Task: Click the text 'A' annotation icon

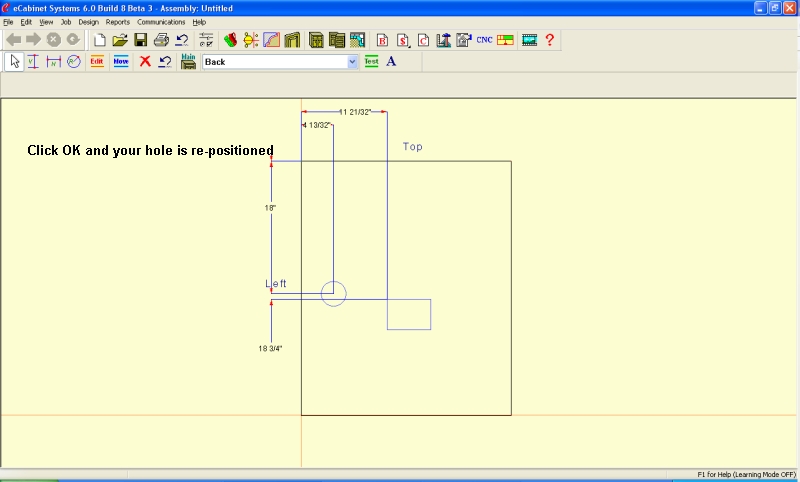Action: coord(391,62)
